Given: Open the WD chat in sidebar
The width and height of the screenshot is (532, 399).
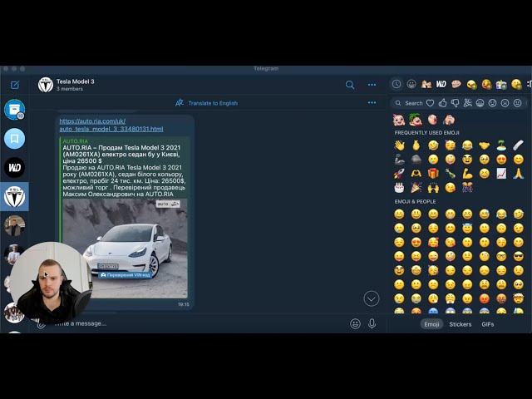Looking at the screenshot, I should coord(15,167).
